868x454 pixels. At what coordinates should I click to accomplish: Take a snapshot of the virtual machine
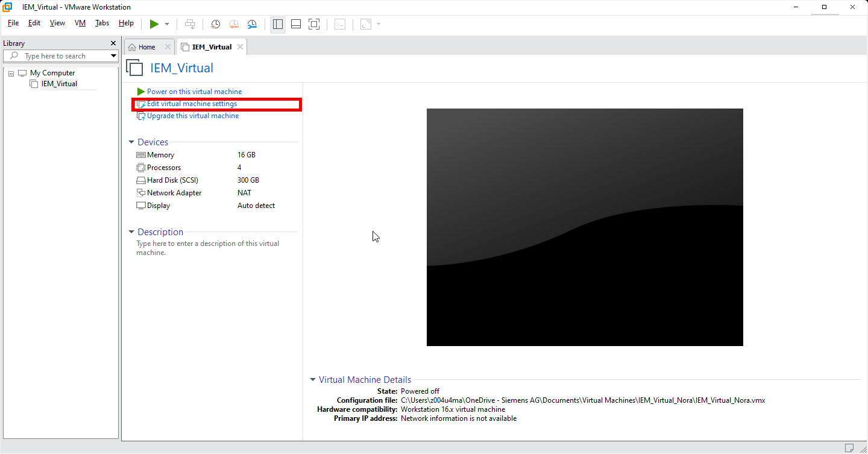[x=215, y=24]
